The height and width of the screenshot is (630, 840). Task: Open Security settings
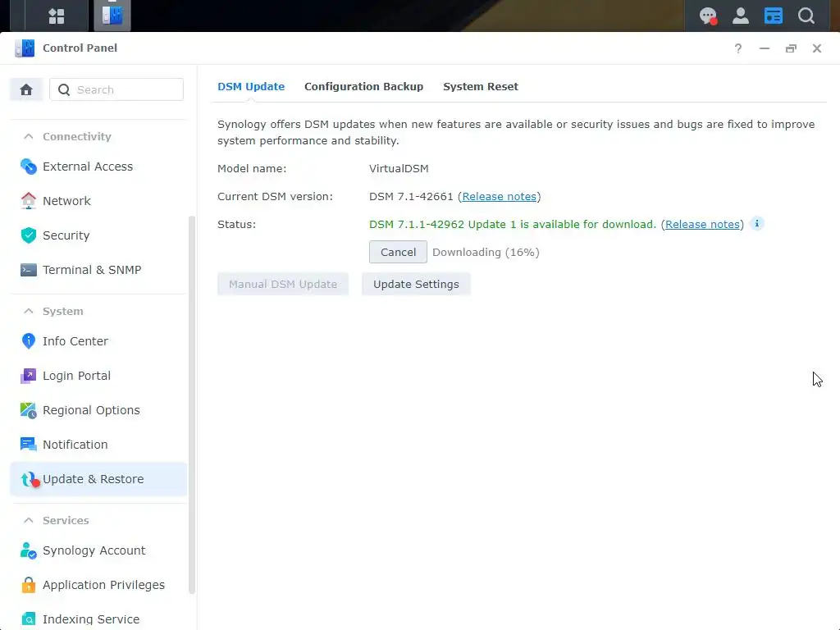(x=98, y=235)
